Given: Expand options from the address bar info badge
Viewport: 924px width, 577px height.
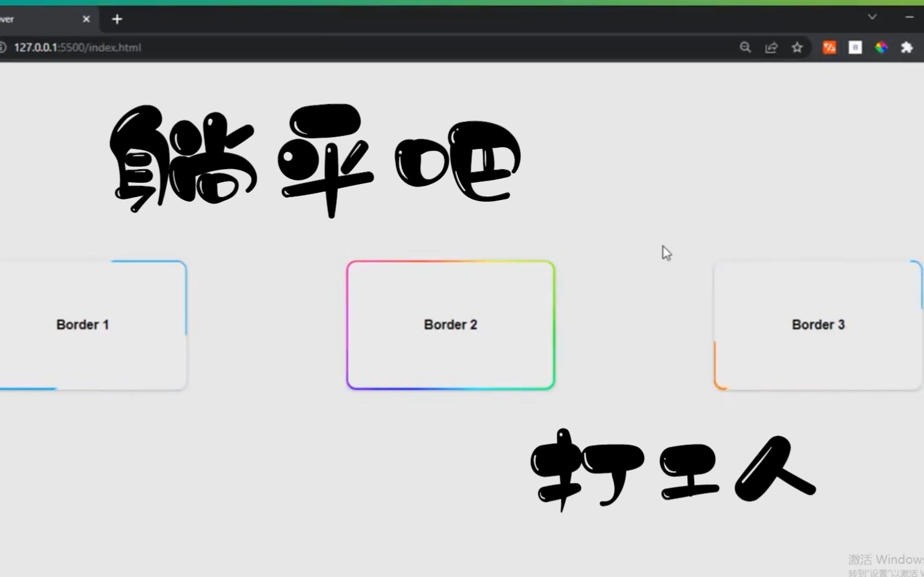Looking at the screenshot, I should [4, 47].
